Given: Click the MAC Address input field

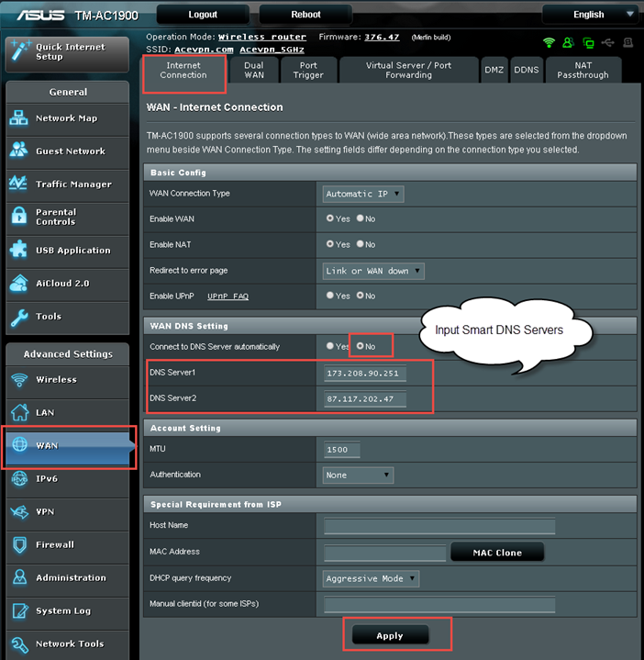Looking at the screenshot, I should [x=385, y=553].
